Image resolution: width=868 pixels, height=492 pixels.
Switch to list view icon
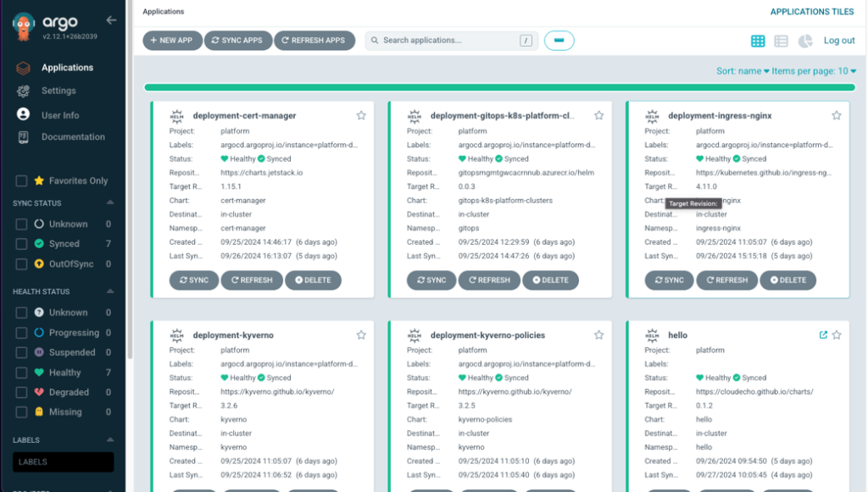point(782,41)
